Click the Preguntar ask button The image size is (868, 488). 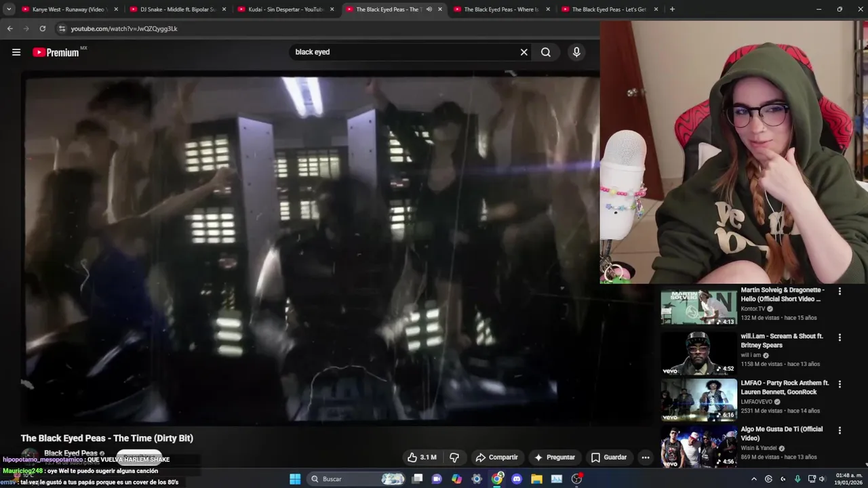554,457
